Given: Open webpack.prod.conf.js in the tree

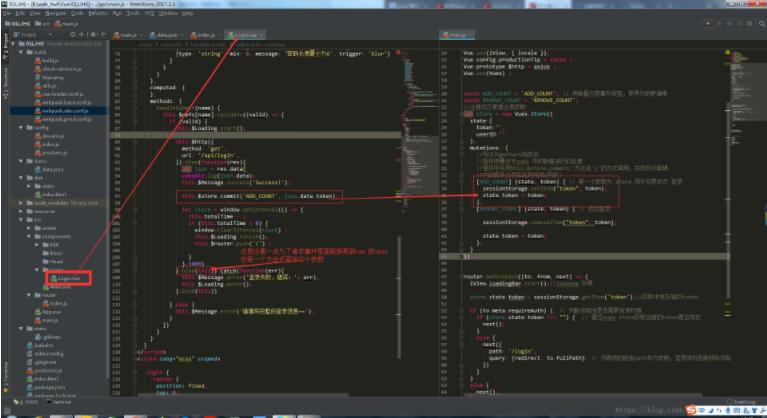Looking at the screenshot, I should coord(63,119).
